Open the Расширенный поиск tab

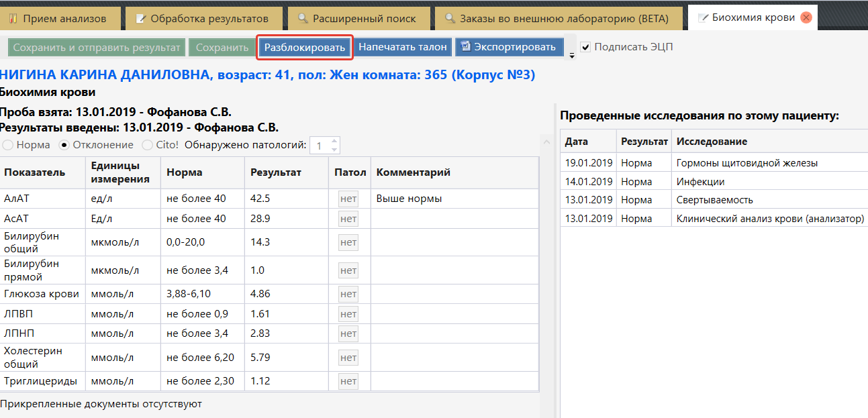358,18
